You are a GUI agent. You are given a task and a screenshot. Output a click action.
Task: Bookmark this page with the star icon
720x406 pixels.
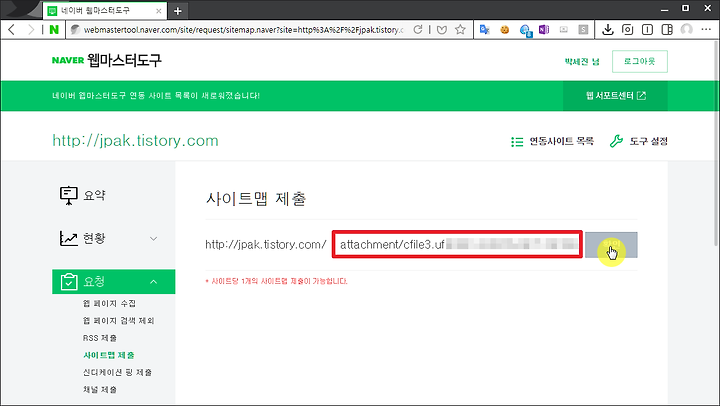click(x=460, y=30)
